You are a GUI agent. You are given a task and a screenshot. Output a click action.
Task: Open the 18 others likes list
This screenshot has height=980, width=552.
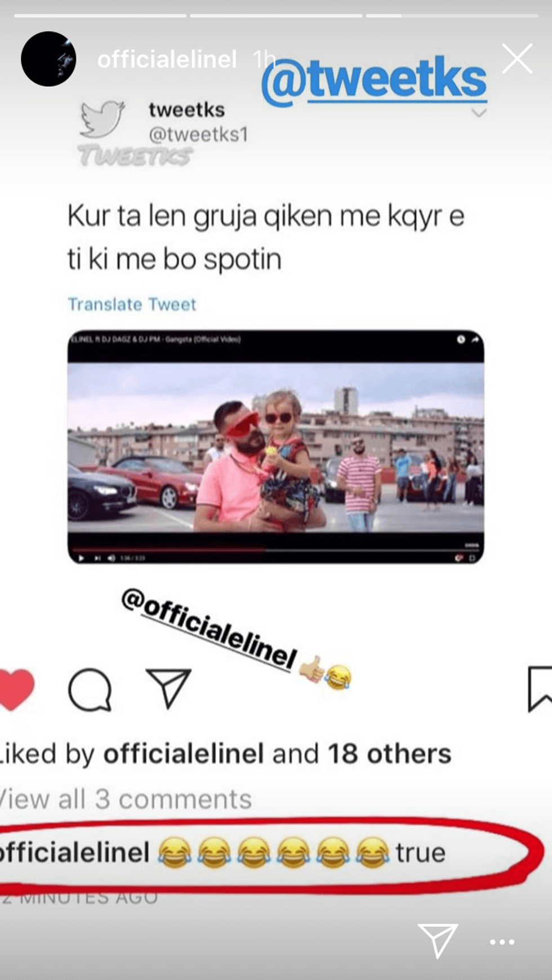coord(390,754)
